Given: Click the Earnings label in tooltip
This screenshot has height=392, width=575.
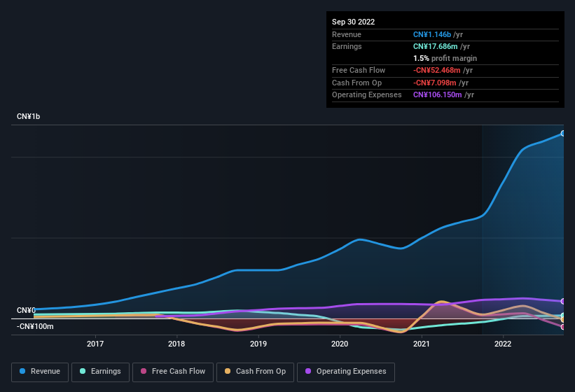Looking at the screenshot, I should [x=347, y=46].
